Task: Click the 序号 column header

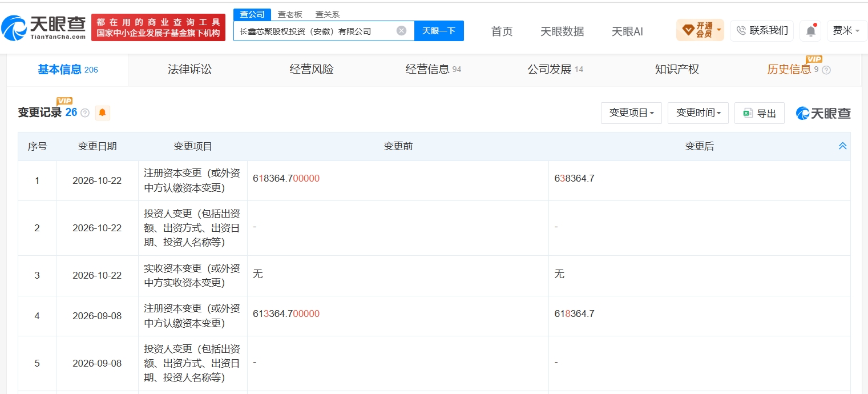Action: click(x=37, y=146)
